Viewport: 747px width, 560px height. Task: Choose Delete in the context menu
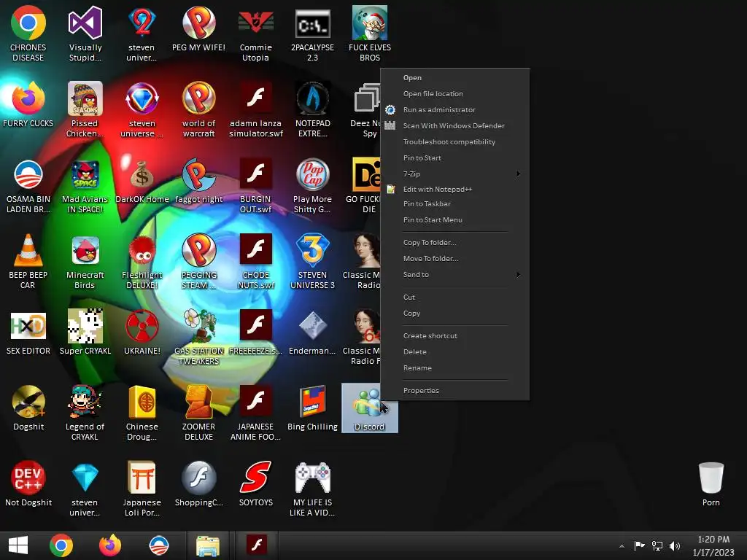point(455,352)
